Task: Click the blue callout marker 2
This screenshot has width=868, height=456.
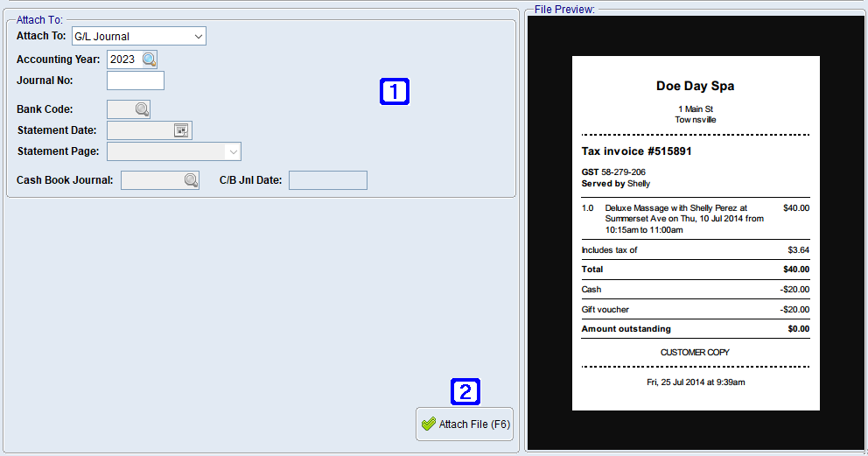Action: click(x=465, y=391)
